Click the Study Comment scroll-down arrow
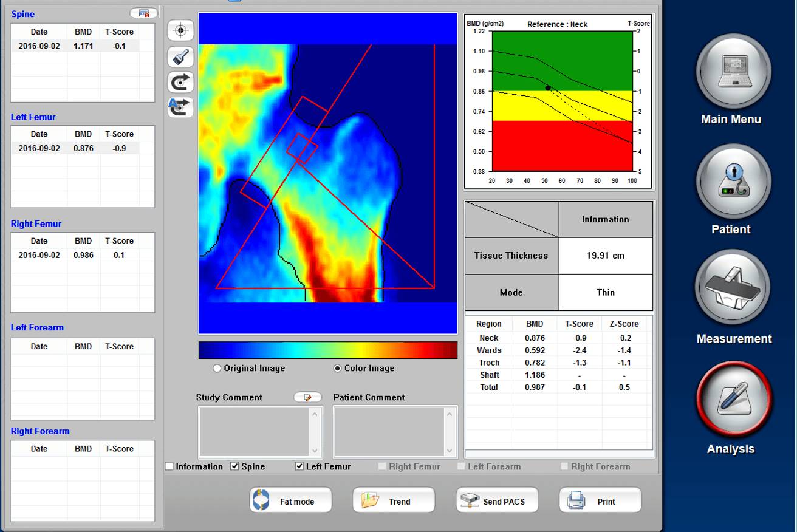Screen dimensions: 797x532 pos(315,451)
